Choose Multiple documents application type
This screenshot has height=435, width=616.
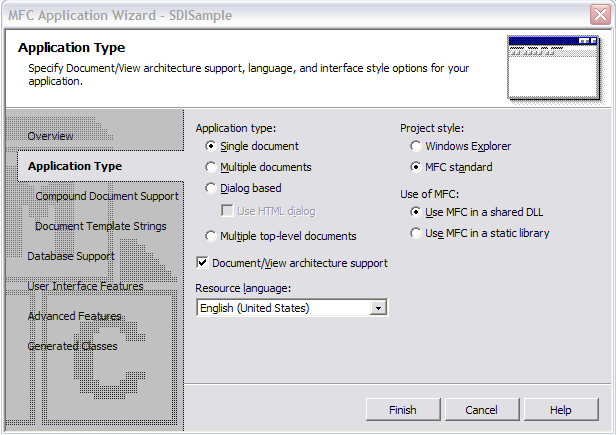pos(211,167)
